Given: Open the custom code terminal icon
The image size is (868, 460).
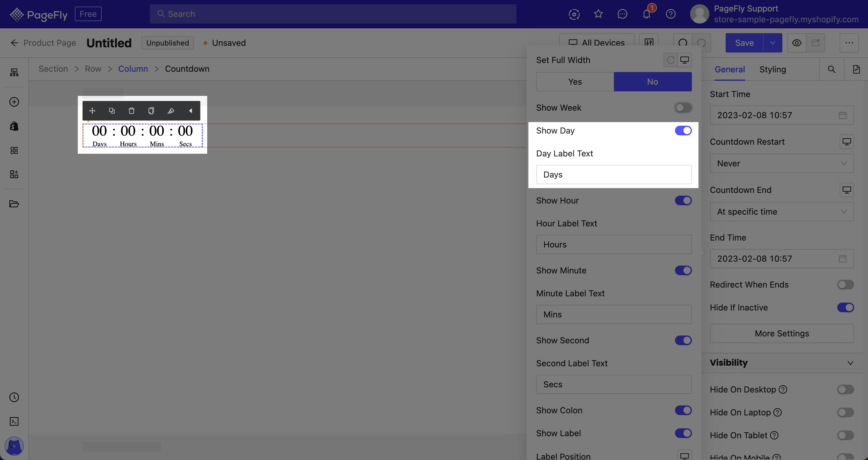Looking at the screenshot, I should pos(14,421).
